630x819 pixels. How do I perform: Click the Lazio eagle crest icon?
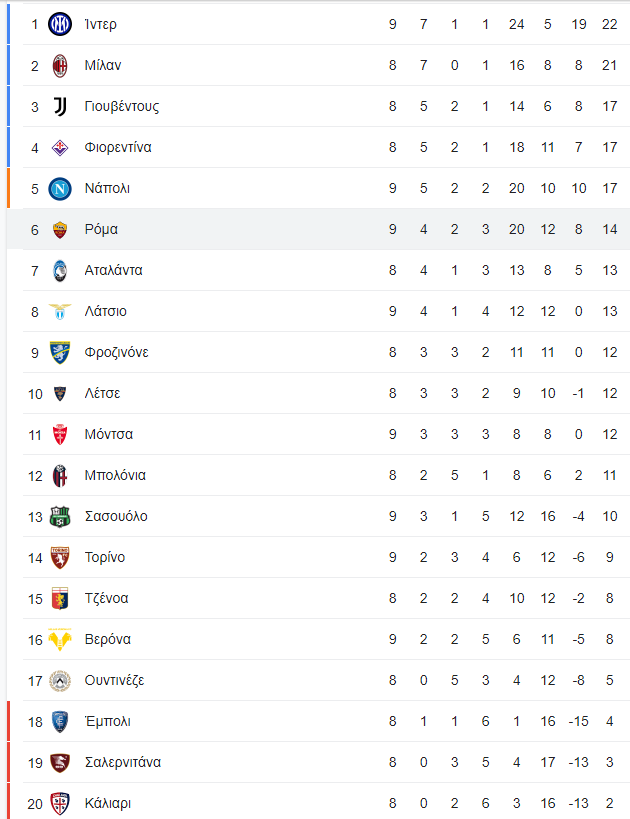pos(60,311)
